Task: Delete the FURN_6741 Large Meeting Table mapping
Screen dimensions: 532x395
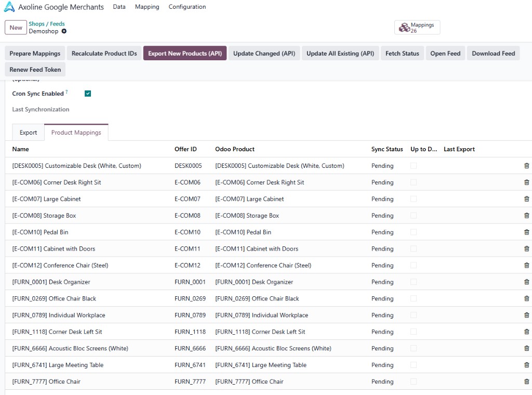Action: [x=526, y=365]
